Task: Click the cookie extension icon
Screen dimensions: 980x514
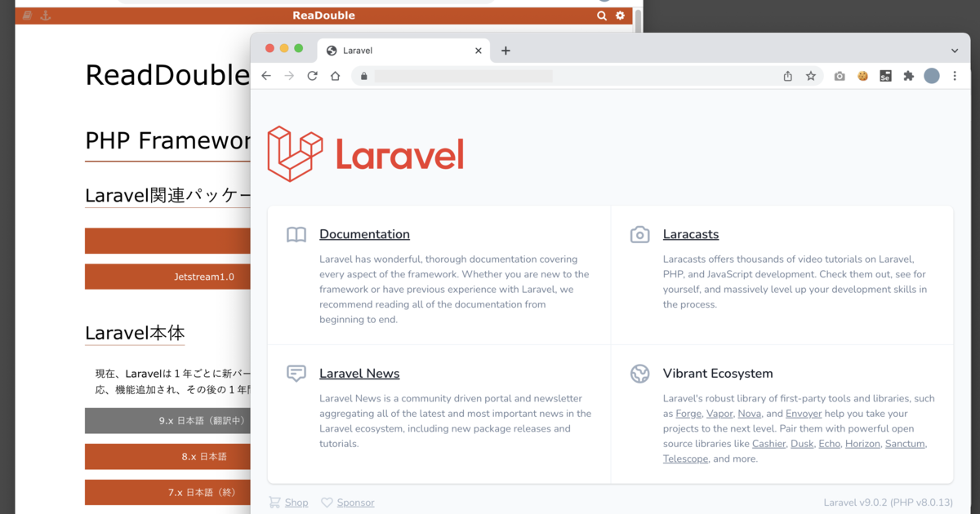Action: coord(862,76)
